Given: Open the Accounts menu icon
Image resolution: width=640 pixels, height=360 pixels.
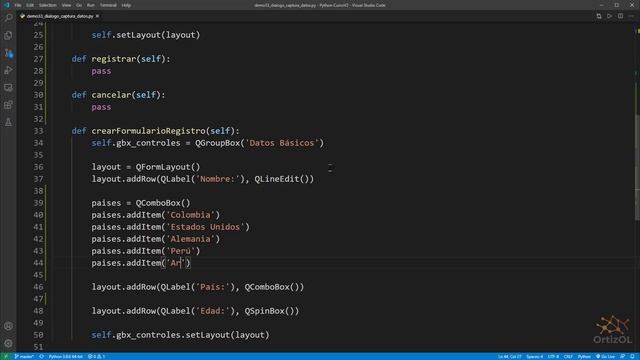Looking at the screenshot, I should point(8,326).
